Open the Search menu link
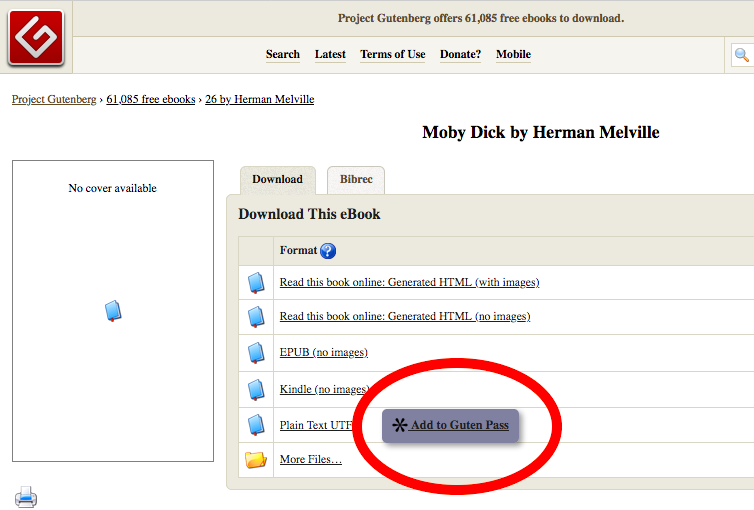 point(283,54)
